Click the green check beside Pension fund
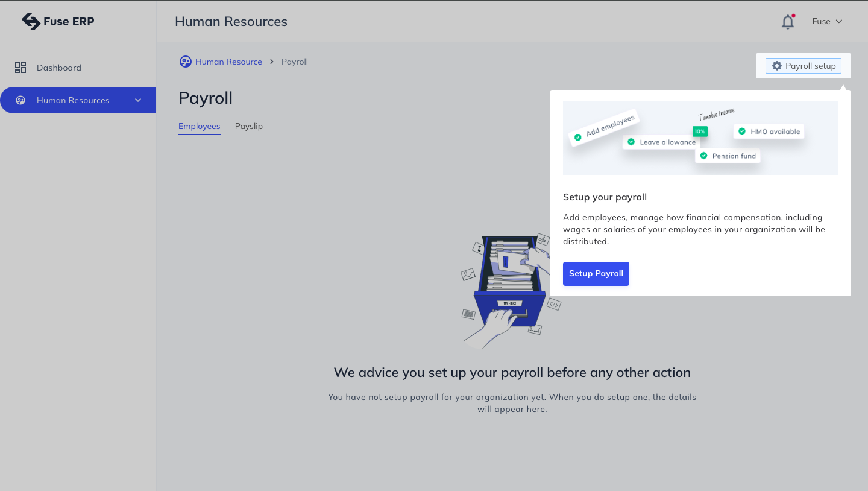The height and width of the screenshot is (491, 868). (703, 156)
